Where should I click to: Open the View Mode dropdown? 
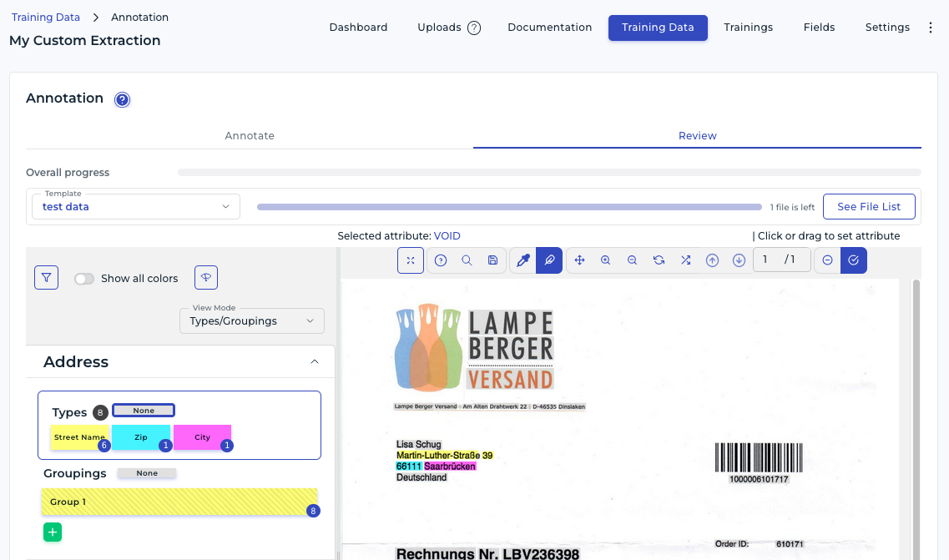(x=252, y=320)
